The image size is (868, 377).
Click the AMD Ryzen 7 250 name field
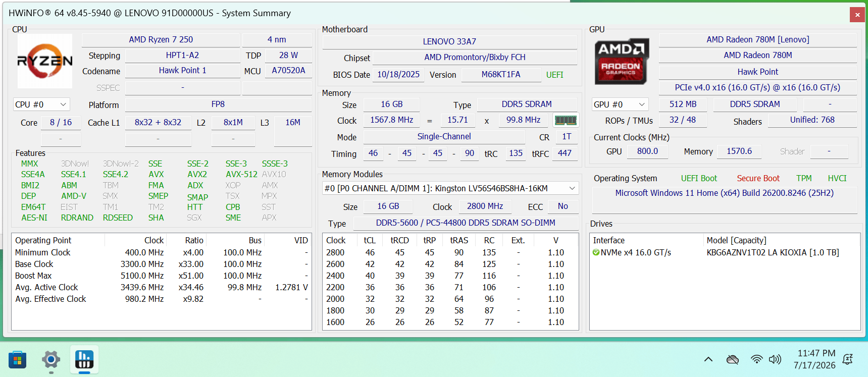tap(161, 39)
